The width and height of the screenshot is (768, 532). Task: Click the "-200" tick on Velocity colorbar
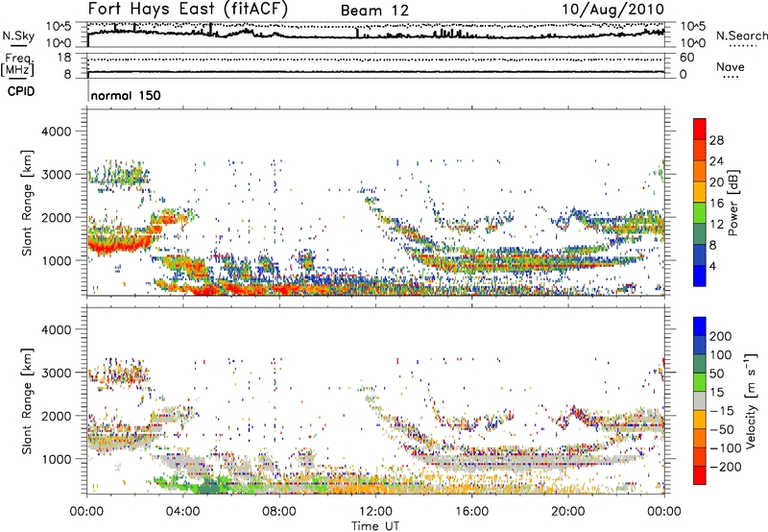[x=726, y=468]
